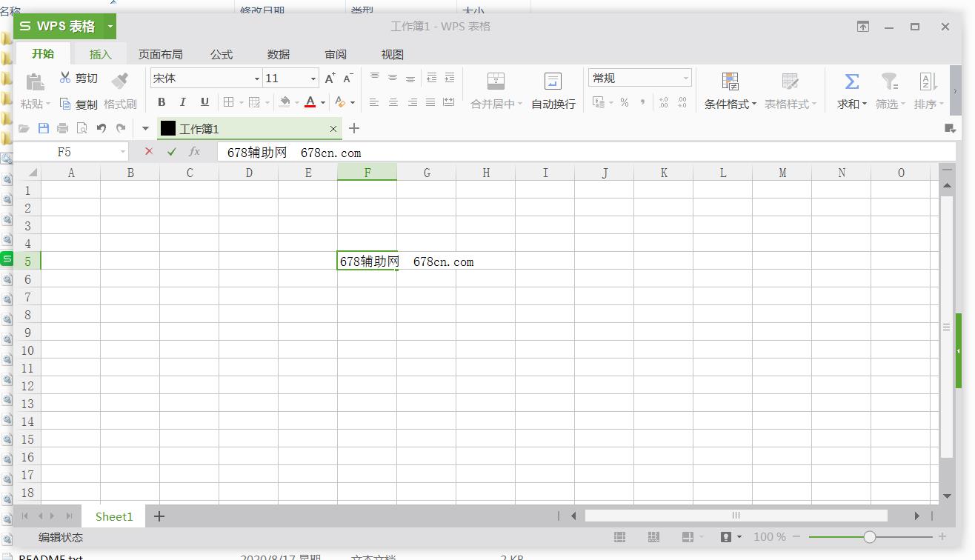
Task: Cancel cell entry with red X
Action: [149, 151]
